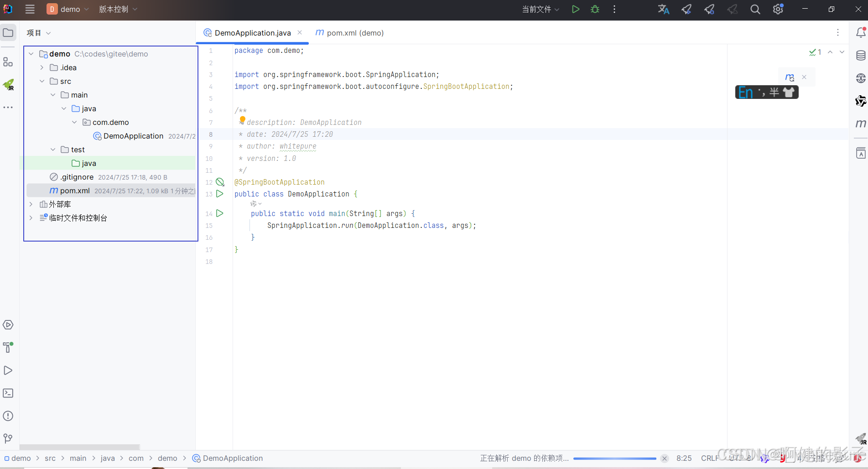Click breadcrumb DemoApplication in navigation bar
The width and height of the screenshot is (868, 469).
click(228, 459)
